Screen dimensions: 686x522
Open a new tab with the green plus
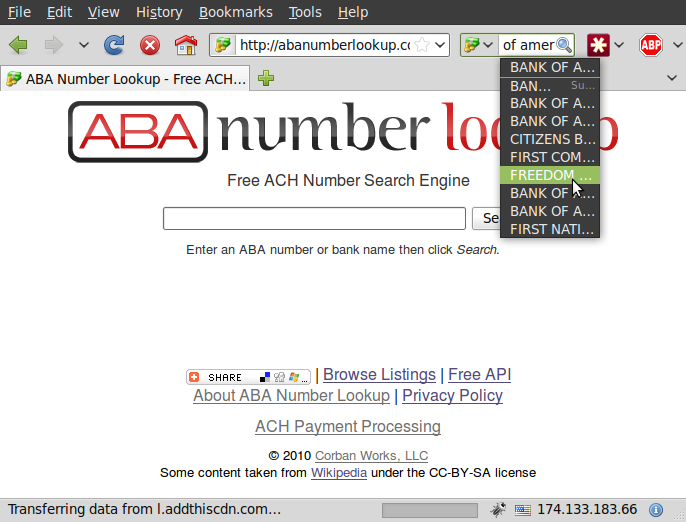(266, 79)
